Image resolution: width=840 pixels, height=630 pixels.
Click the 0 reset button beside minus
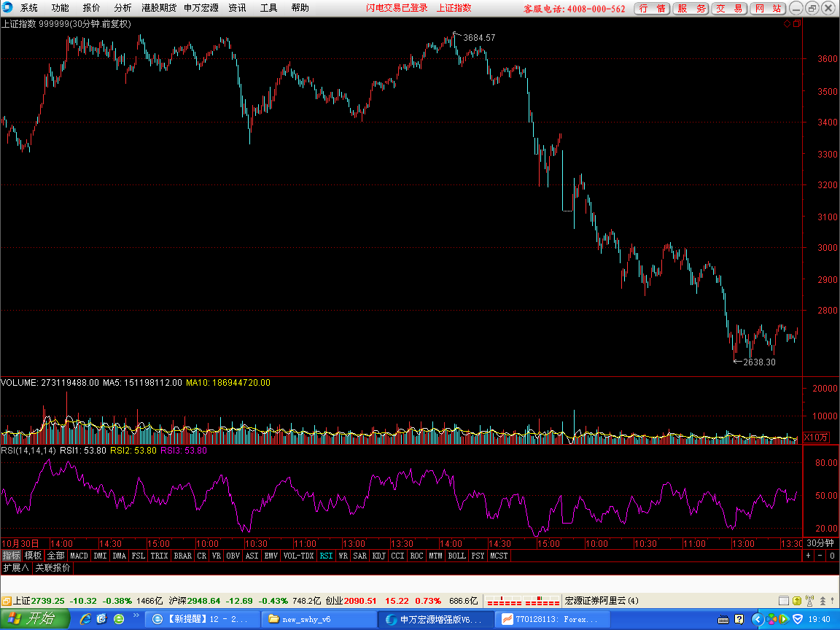(x=832, y=556)
